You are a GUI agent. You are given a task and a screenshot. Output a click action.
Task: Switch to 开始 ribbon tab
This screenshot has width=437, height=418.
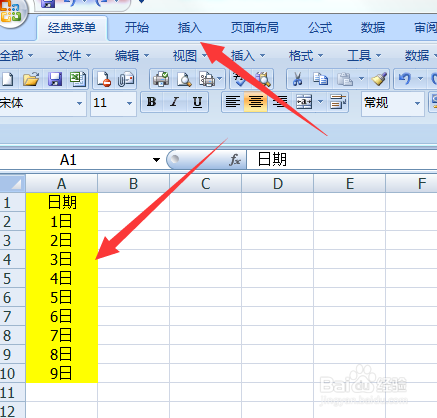[x=137, y=28]
